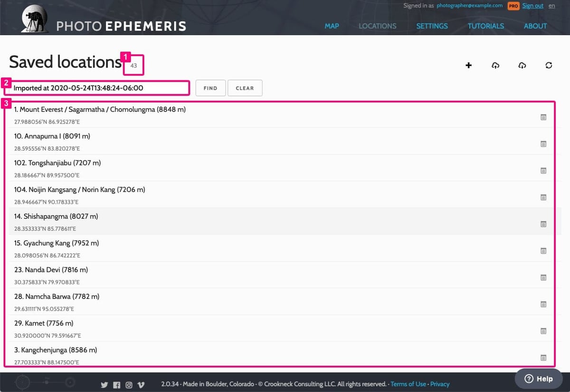Click the 'Saved locations' heading
This screenshot has width=570, height=392.
click(65, 62)
